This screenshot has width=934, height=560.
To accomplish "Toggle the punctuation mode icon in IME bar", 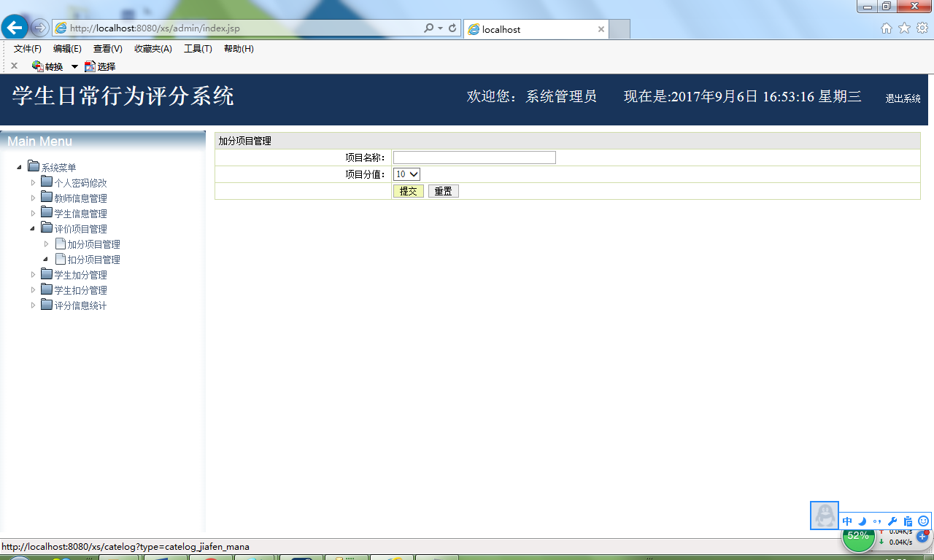I will (877, 521).
